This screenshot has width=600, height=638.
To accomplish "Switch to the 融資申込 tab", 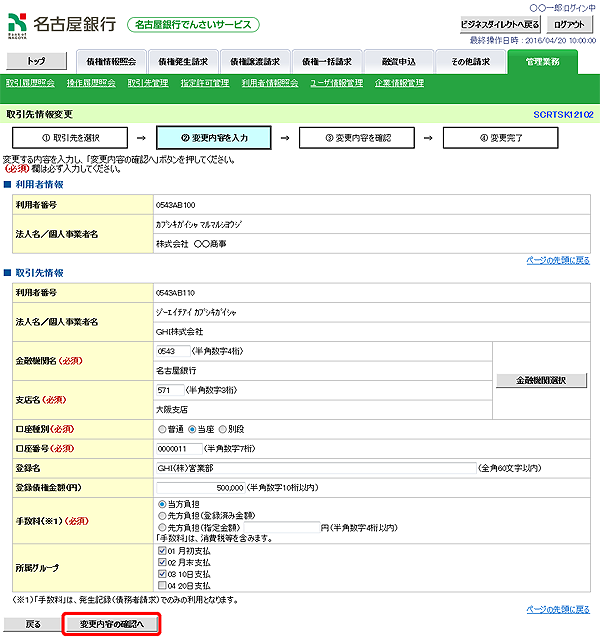I will 399,62.
